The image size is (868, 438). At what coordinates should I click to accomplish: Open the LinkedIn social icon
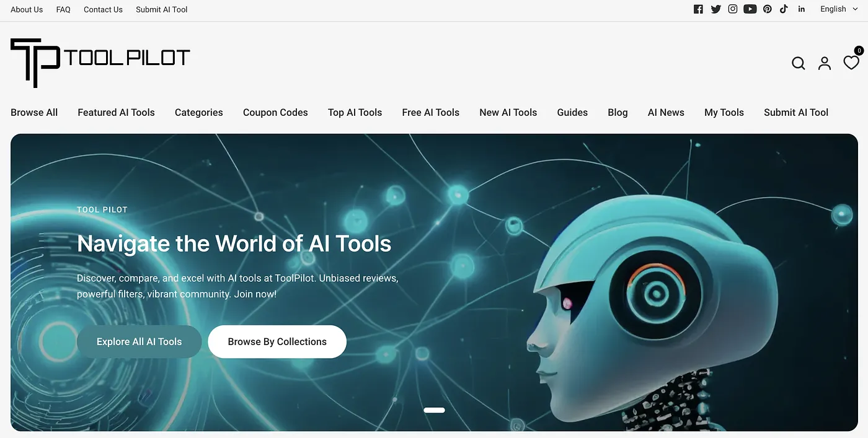click(802, 9)
